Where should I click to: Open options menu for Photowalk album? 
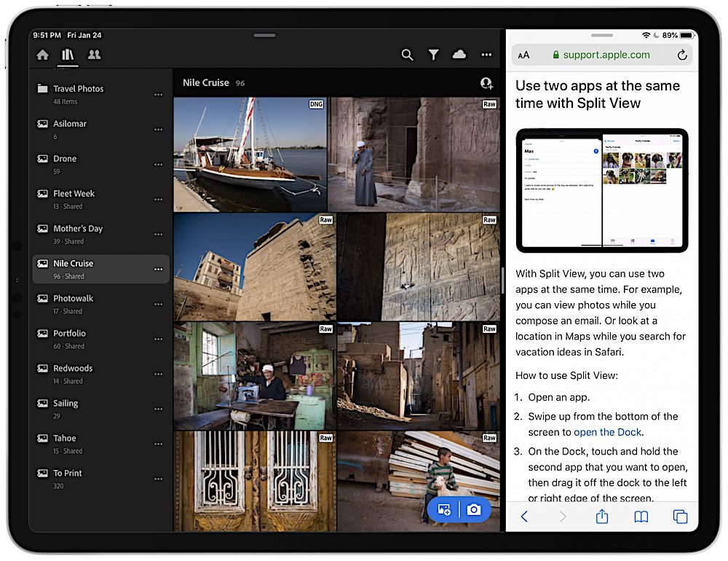(158, 304)
